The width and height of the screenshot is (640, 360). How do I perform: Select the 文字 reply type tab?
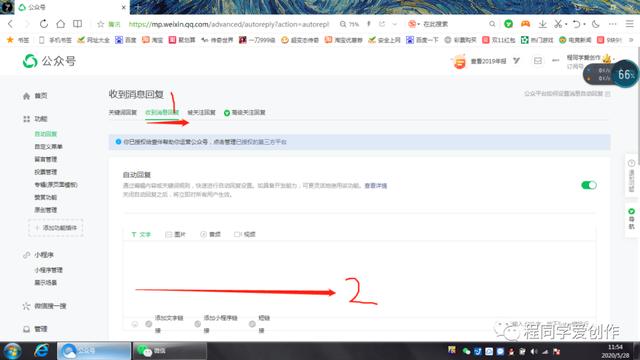[141, 234]
